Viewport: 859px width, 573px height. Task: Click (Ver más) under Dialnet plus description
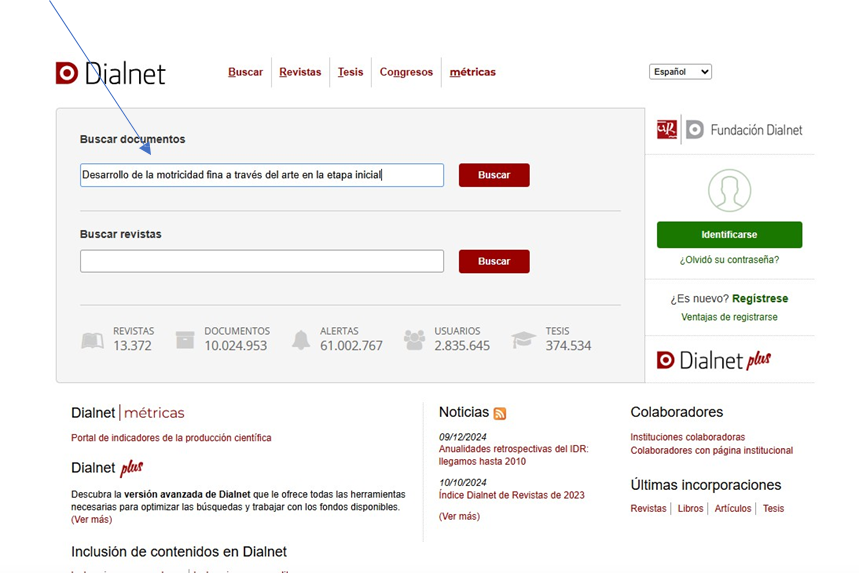91,519
